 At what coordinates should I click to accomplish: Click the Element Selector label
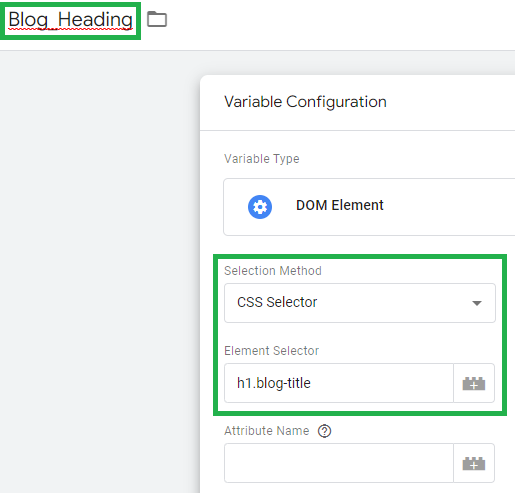click(271, 351)
